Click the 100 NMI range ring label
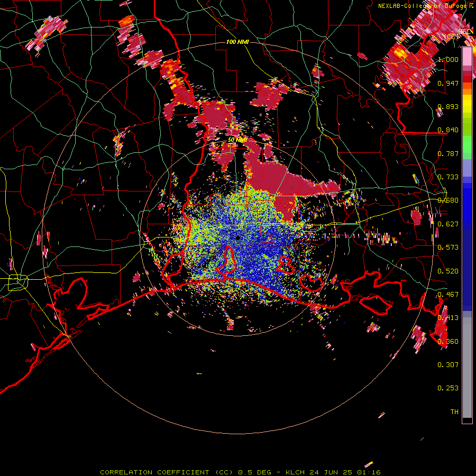The height and width of the screenshot is (476, 476). coord(237,42)
